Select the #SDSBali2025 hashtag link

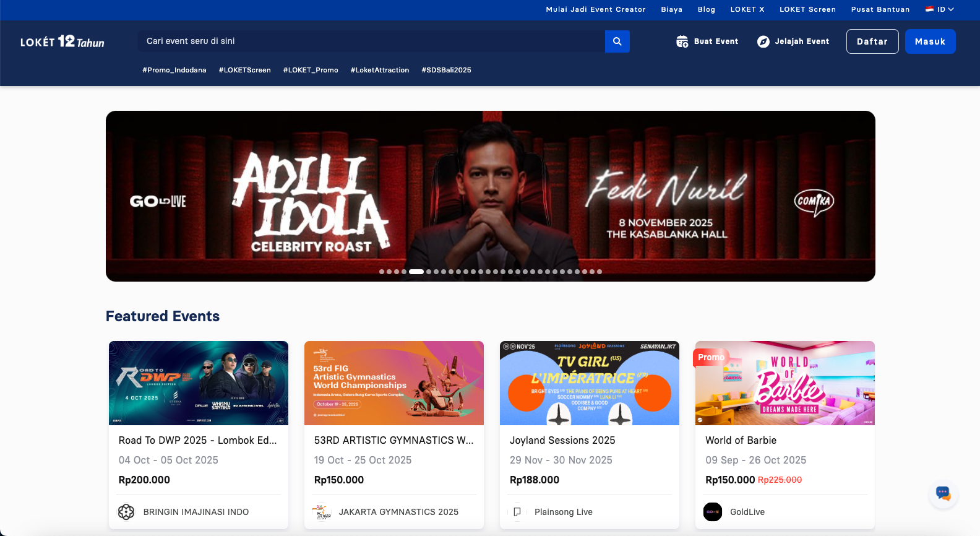pos(446,70)
